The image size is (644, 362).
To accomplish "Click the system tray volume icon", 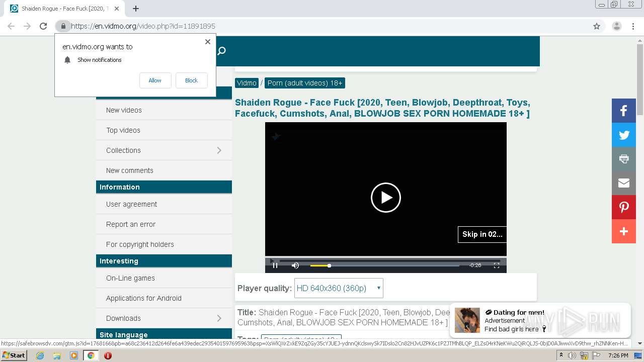I will coord(572,355).
